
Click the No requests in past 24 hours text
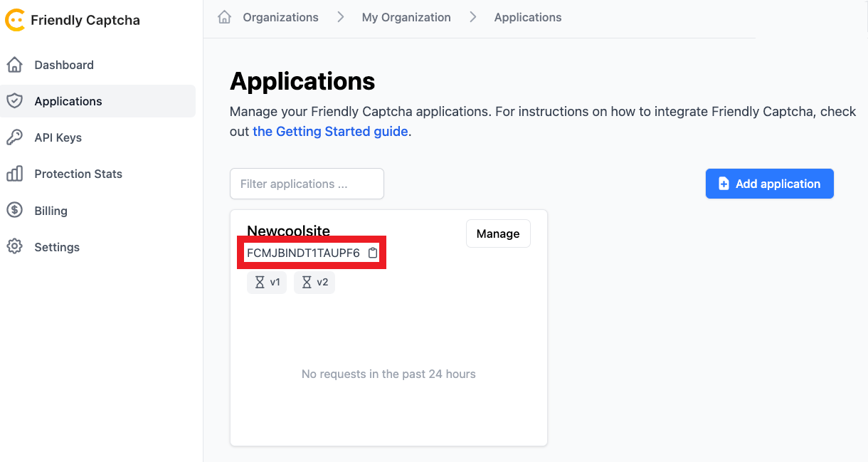(388, 374)
